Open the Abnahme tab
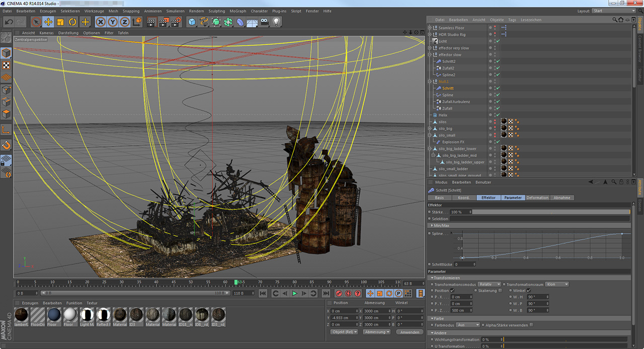This screenshot has height=349, width=644. [562, 197]
